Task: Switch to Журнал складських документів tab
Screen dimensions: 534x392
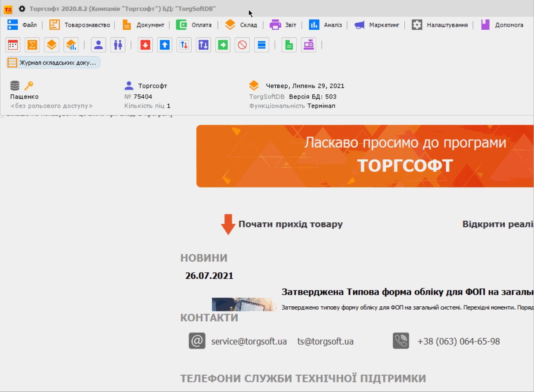Action: [53, 63]
